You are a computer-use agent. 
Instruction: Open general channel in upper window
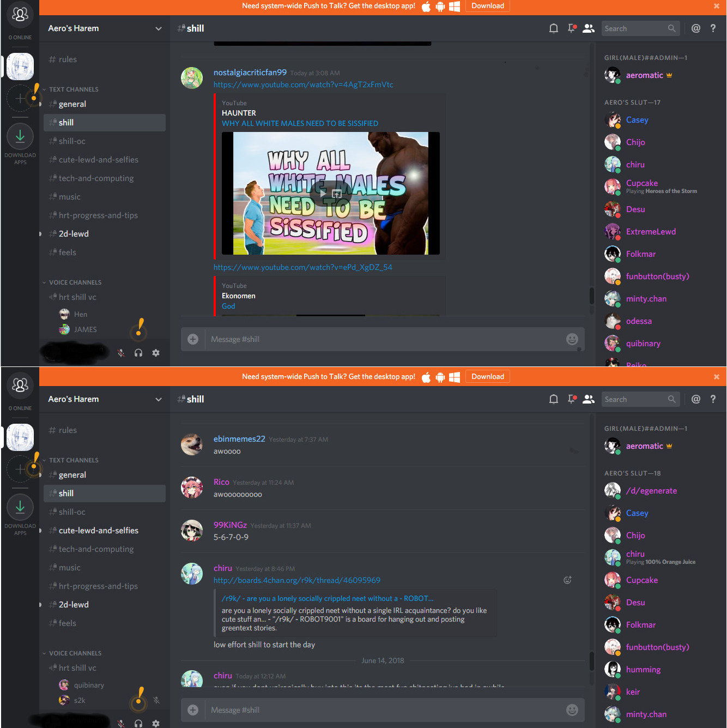(105, 104)
